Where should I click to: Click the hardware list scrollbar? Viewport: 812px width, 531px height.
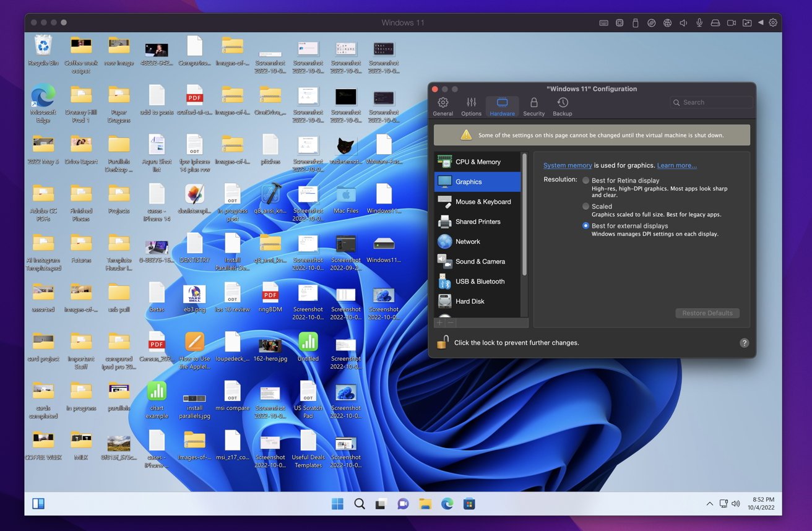(525, 215)
